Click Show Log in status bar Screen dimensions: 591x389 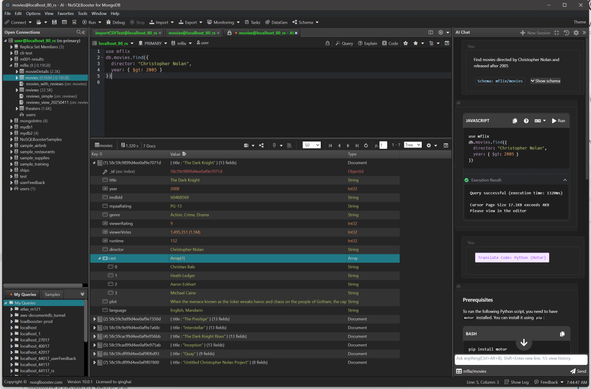(x=516, y=382)
